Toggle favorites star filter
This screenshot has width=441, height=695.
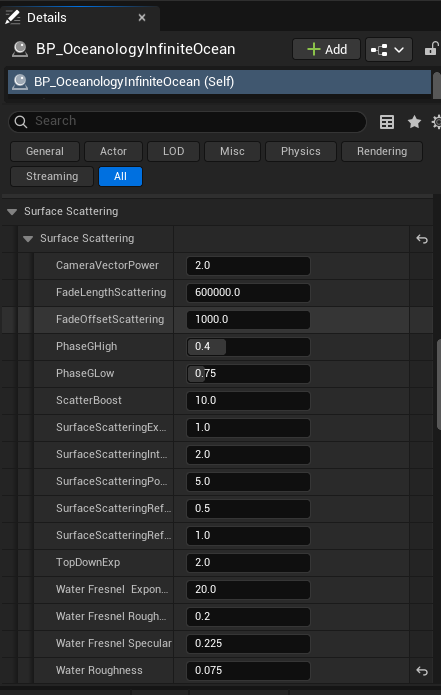point(414,121)
